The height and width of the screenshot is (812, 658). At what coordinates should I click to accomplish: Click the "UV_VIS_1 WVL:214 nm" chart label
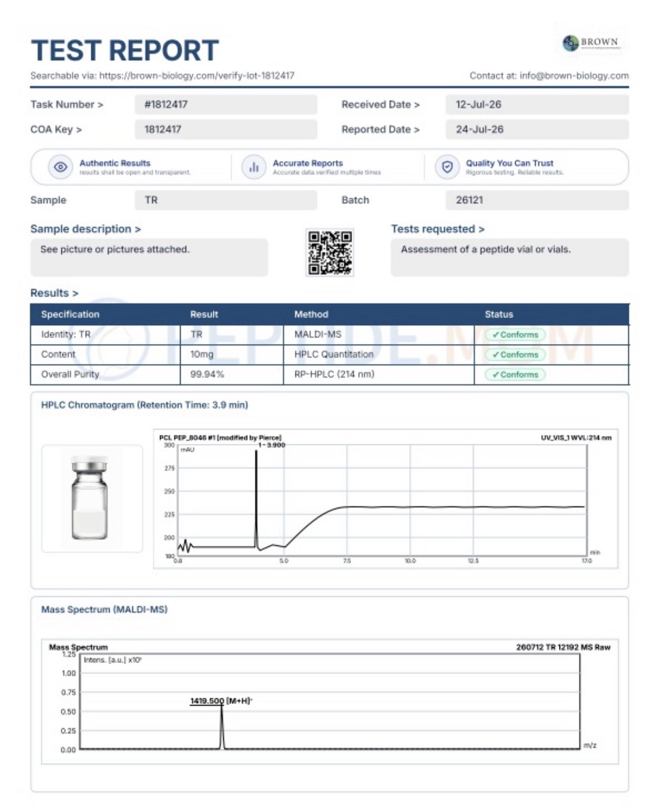576,437
